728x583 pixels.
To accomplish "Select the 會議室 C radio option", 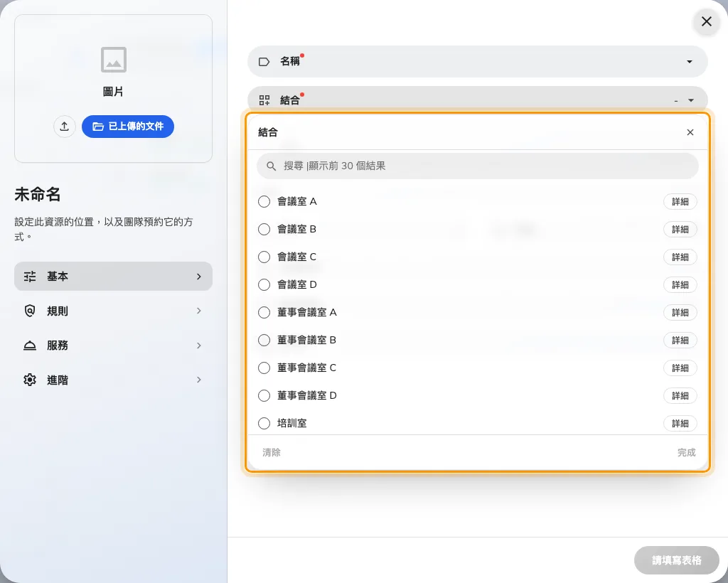I will tap(264, 257).
